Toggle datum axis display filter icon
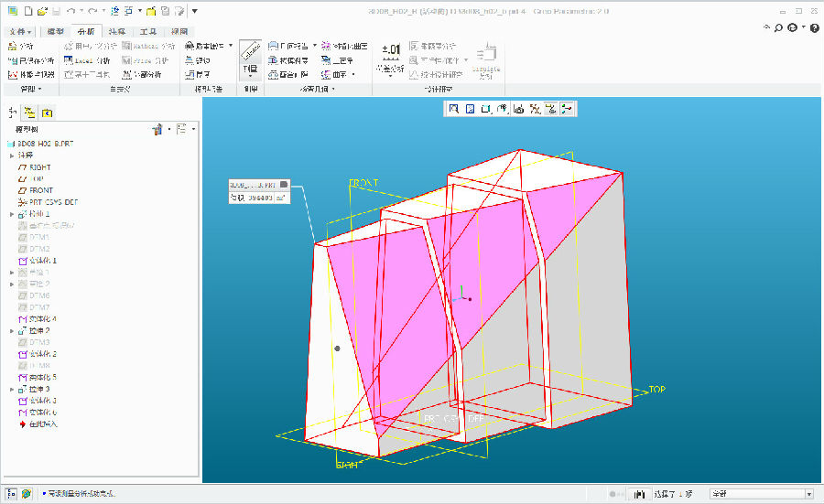Viewport: 824px width, 504px height. [535, 109]
